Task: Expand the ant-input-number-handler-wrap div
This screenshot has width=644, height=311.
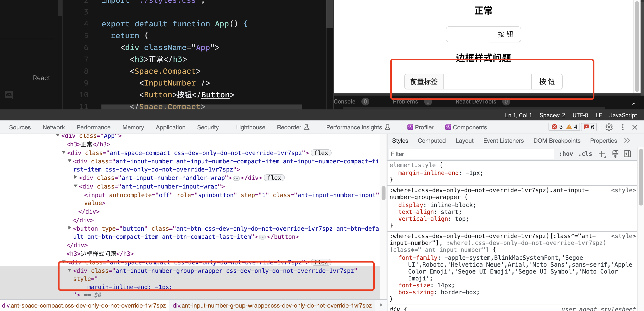Action: coord(76,177)
